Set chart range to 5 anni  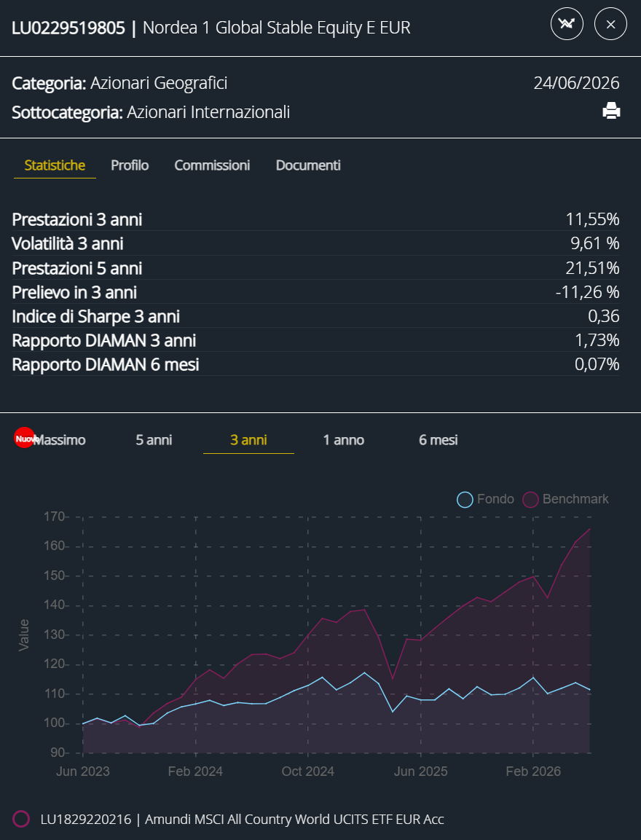[154, 440]
